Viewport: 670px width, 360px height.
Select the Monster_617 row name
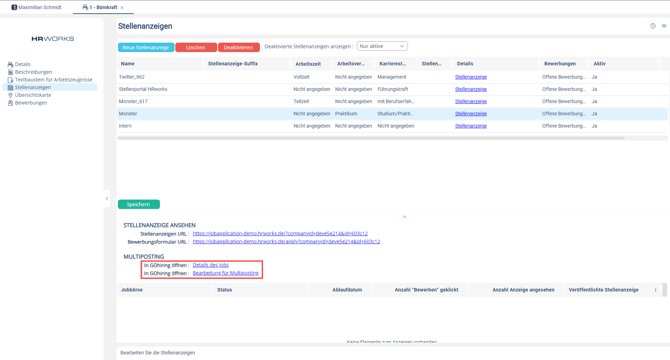point(133,101)
